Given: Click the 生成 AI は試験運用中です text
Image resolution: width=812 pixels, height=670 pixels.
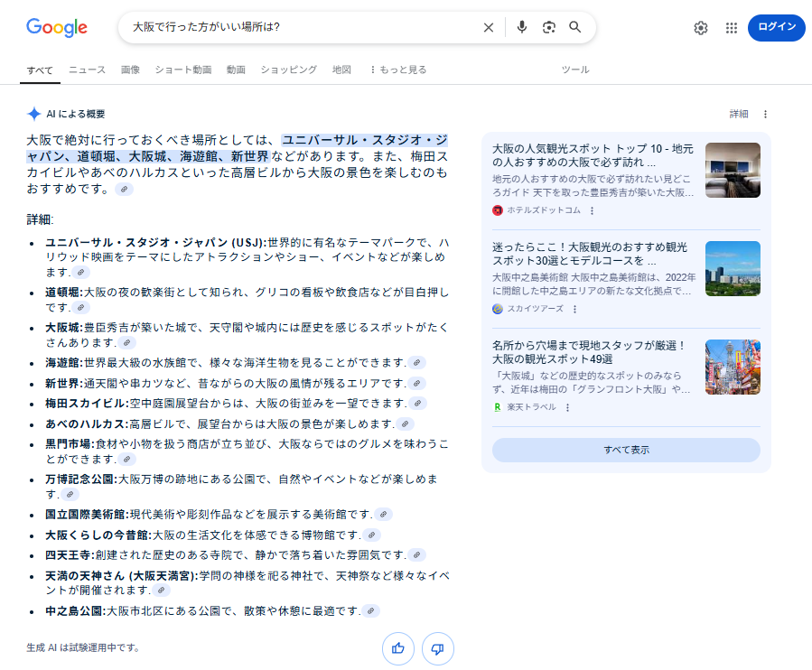Looking at the screenshot, I should point(83,647).
